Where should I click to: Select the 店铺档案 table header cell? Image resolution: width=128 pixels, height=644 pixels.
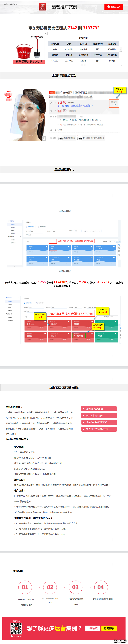pos(83,38)
